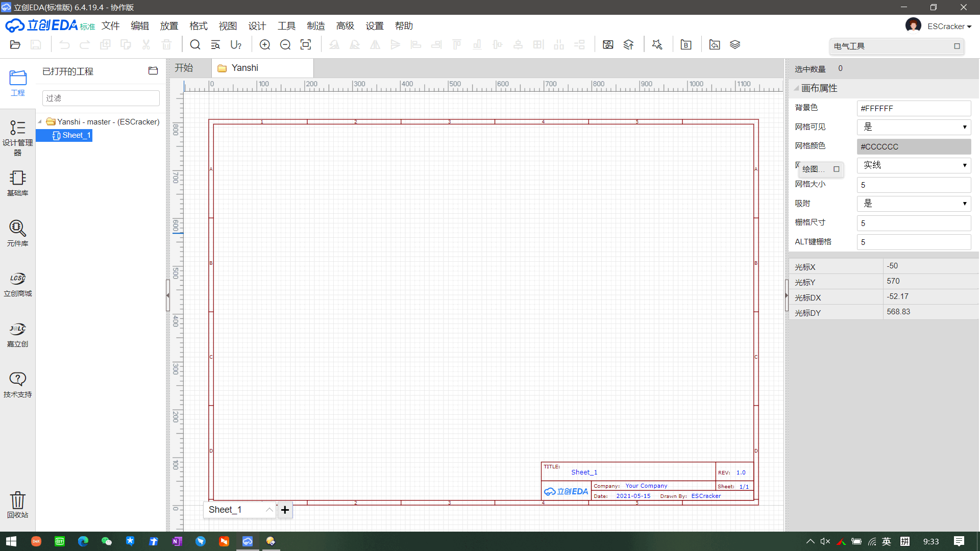Click the layers export arrow icon
The height and width of the screenshot is (551, 980).
(628, 45)
